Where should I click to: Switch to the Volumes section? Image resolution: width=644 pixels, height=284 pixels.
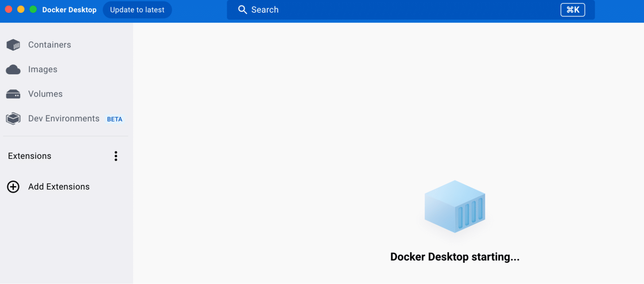click(x=45, y=94)
